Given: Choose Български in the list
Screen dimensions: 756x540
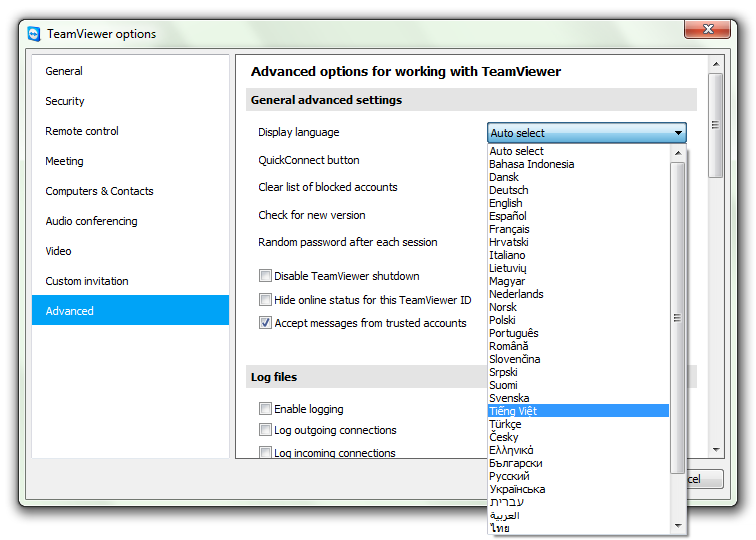Looking at the screenshot, I should point(579,463).
